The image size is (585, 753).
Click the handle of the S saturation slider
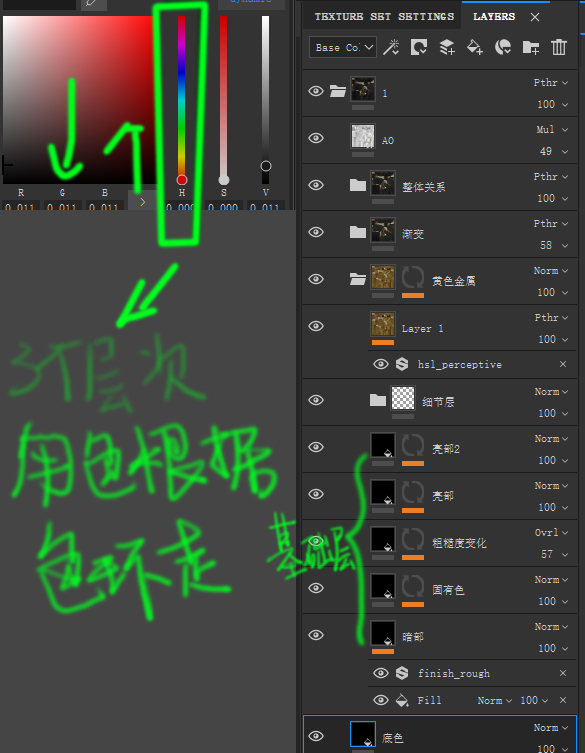point(224,180)
